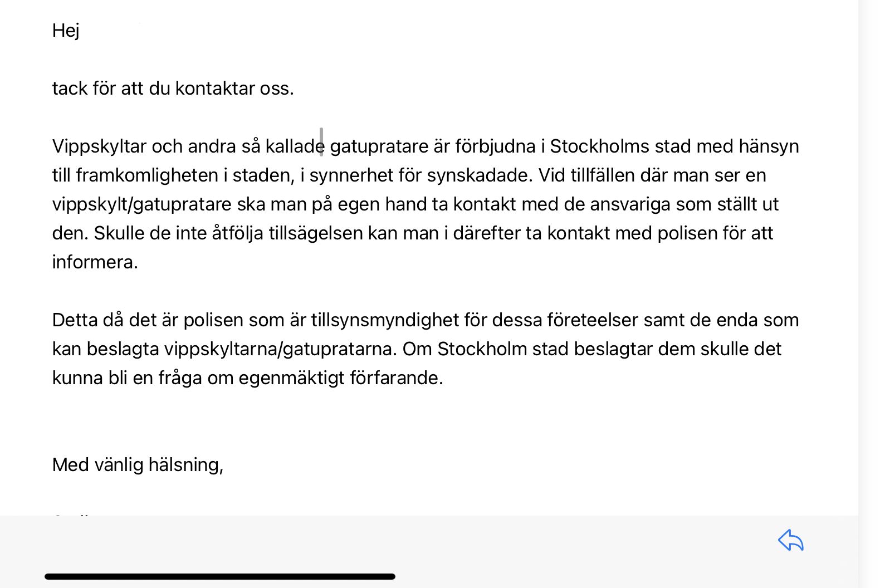Click the word "synskadade."
This screenshot has width=885, height=588.
(481, 175)
